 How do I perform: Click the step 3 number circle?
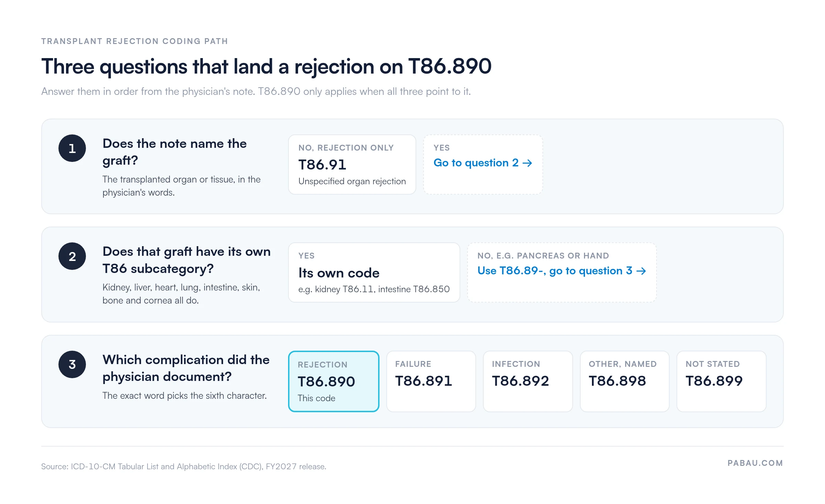[72, 364]
